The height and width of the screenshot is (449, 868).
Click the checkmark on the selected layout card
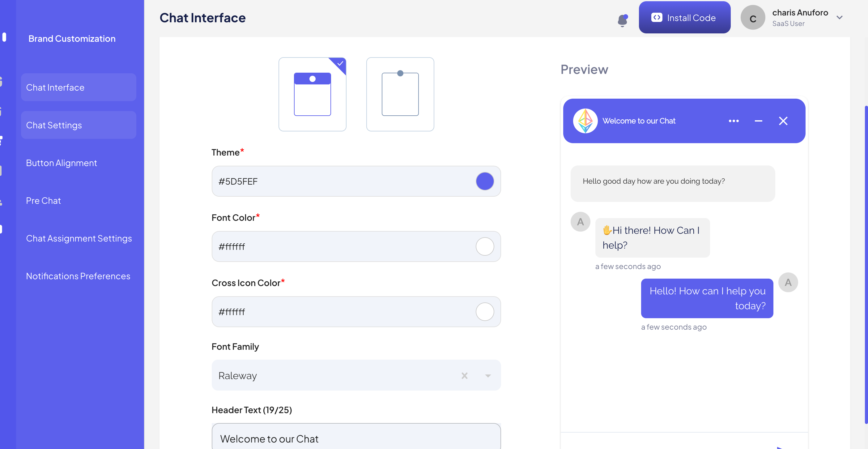pyautogui.click(x=340, y=63)
